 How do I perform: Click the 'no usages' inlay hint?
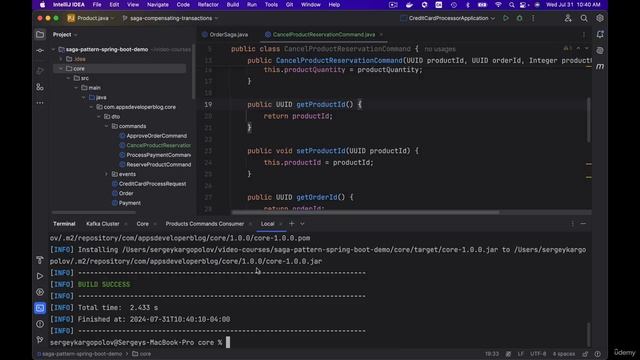point(440,49)
